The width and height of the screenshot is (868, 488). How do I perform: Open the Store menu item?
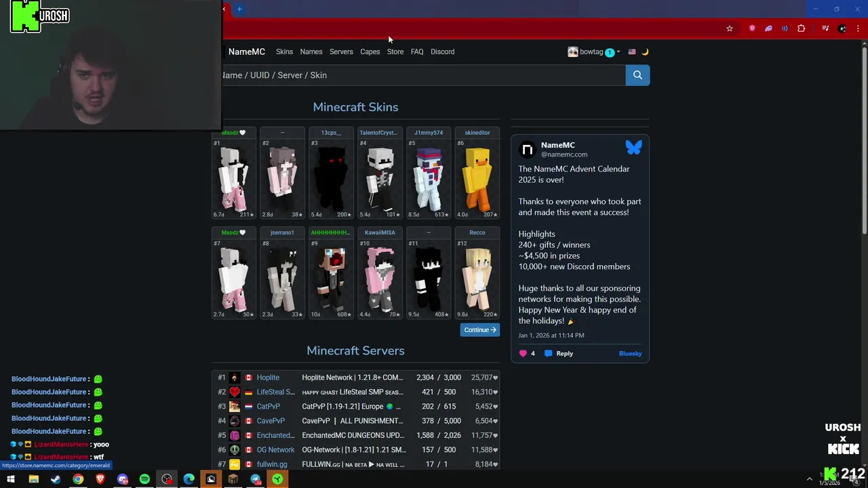(395, 52)
